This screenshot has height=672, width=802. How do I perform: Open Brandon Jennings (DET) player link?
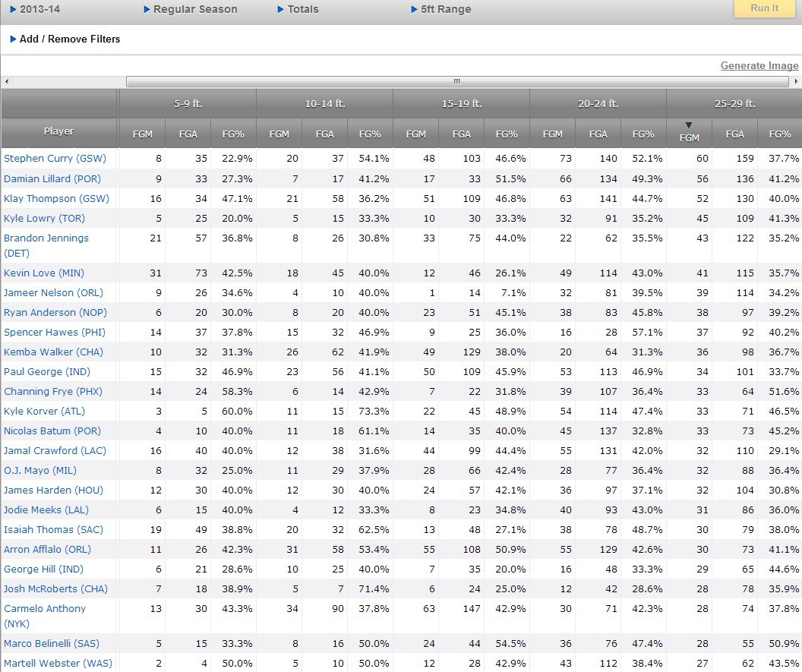[x=46, y=245]
